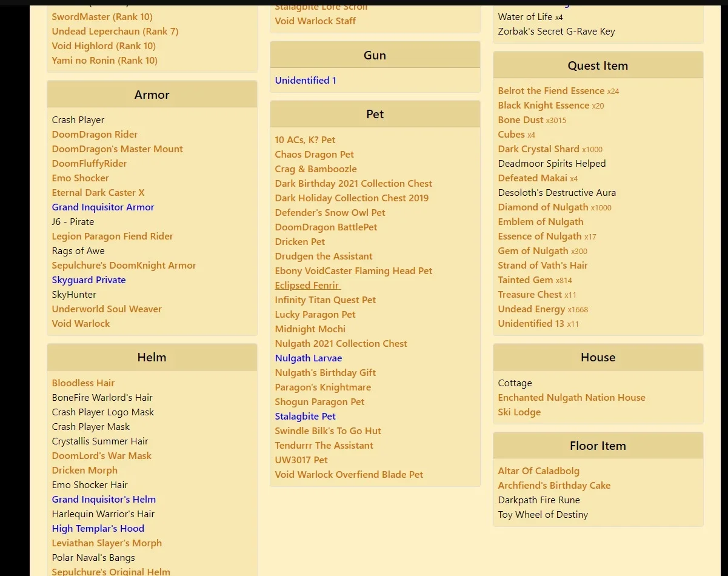Open Drudgen the Assistant link
This screenshot has width=728, height=576.
pos(324,256)
